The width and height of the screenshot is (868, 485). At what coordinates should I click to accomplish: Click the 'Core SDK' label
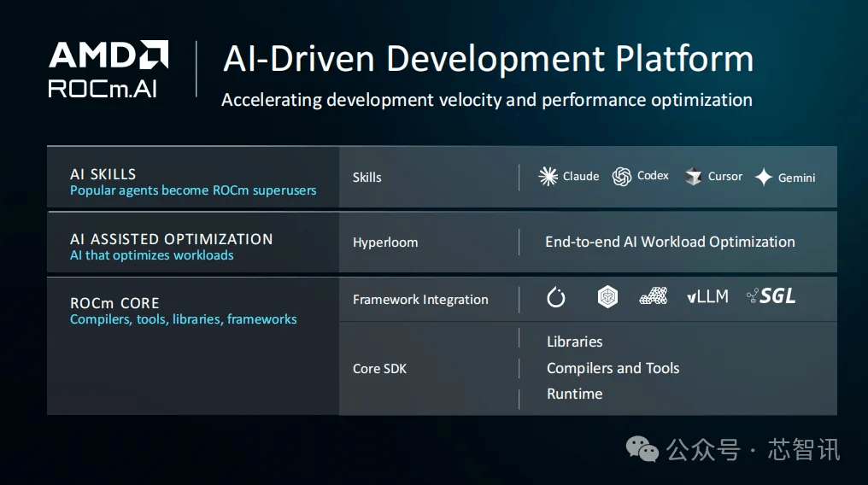[379, 369]
